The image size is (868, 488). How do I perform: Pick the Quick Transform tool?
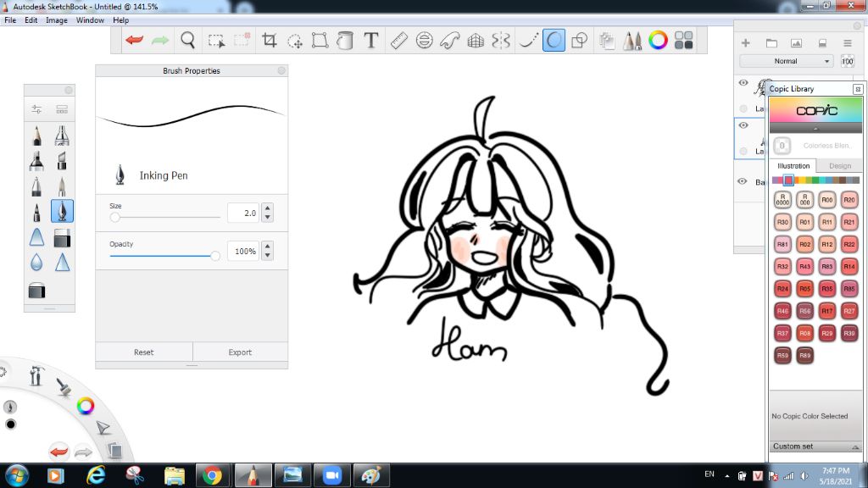pyautogui.click(x=294, y=41)
